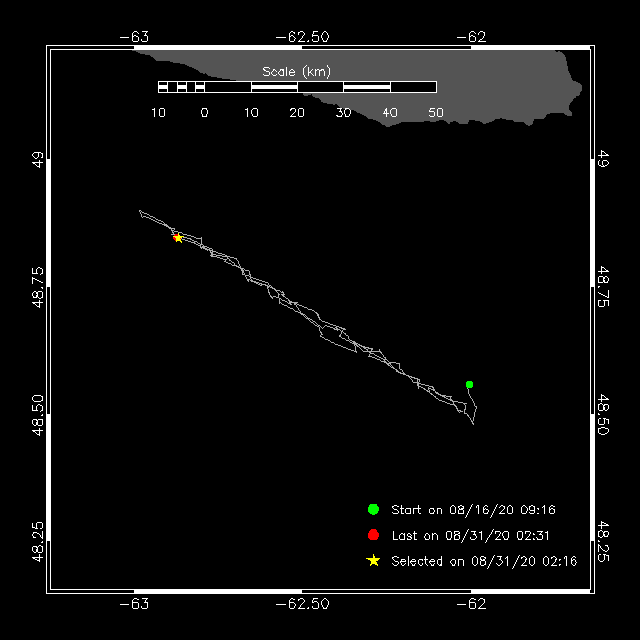Image resolution: width=640 pixels, height=640 pixels.
Task: Click the '48.75' latitude label on the left axis
Action: (x=37, y=287)
